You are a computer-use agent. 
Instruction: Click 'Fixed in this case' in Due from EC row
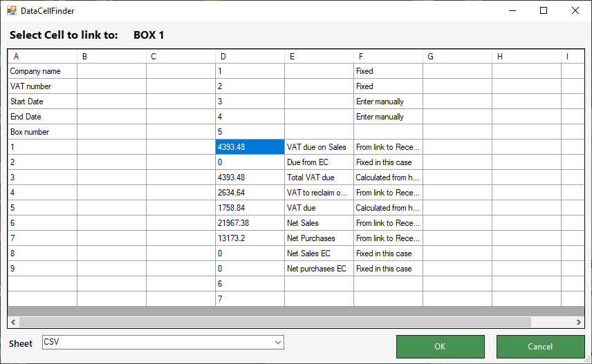click(388, 162)
